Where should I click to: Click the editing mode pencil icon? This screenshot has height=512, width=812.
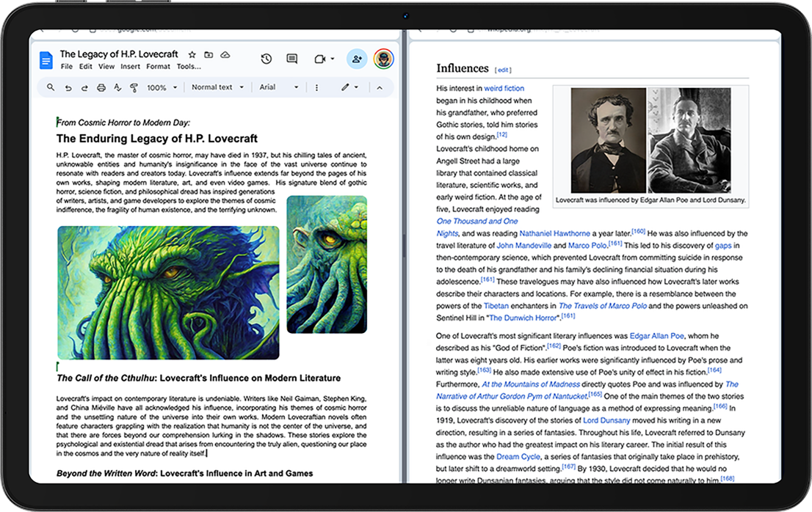tap(345, 87)
